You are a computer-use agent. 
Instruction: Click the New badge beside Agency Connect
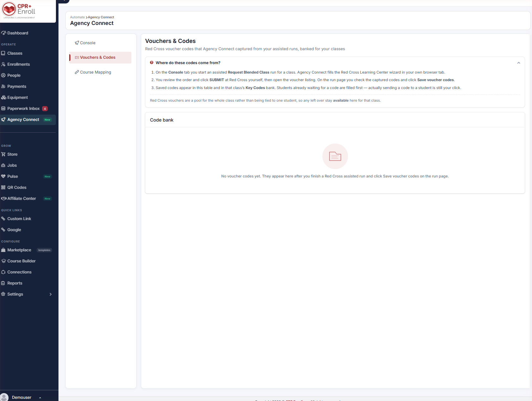pos(47,120)
